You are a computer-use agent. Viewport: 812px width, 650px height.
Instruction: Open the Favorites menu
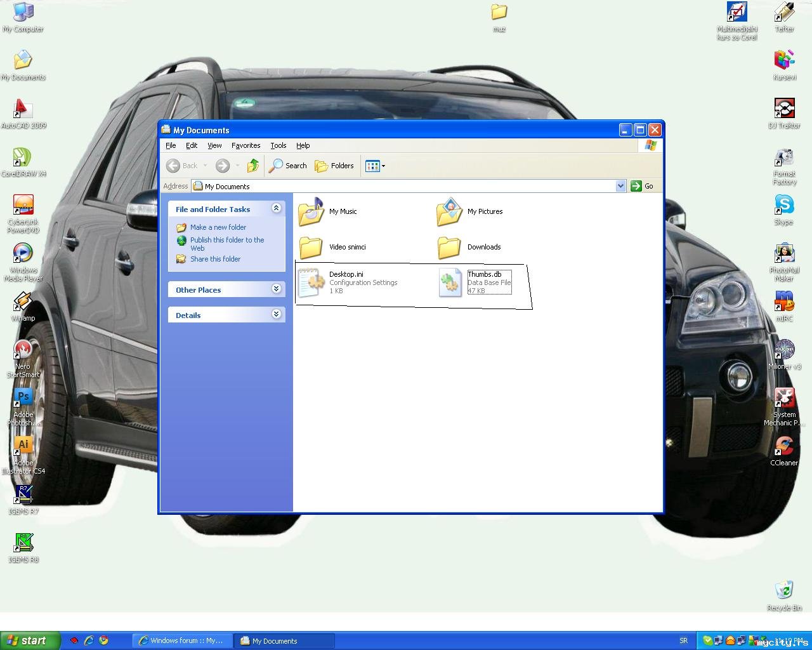246,145
